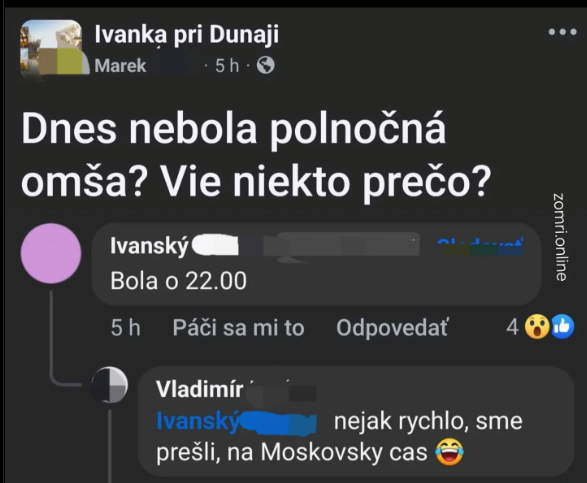
Task: Click the 5 h post timestamp
Action: pyautogui.click(x=227, y=66)
